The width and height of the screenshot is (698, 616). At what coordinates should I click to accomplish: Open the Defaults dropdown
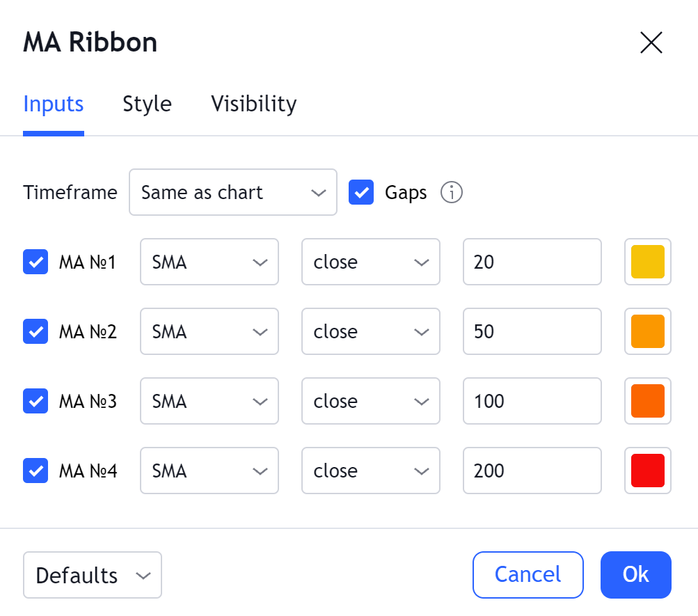click(93, 575)
